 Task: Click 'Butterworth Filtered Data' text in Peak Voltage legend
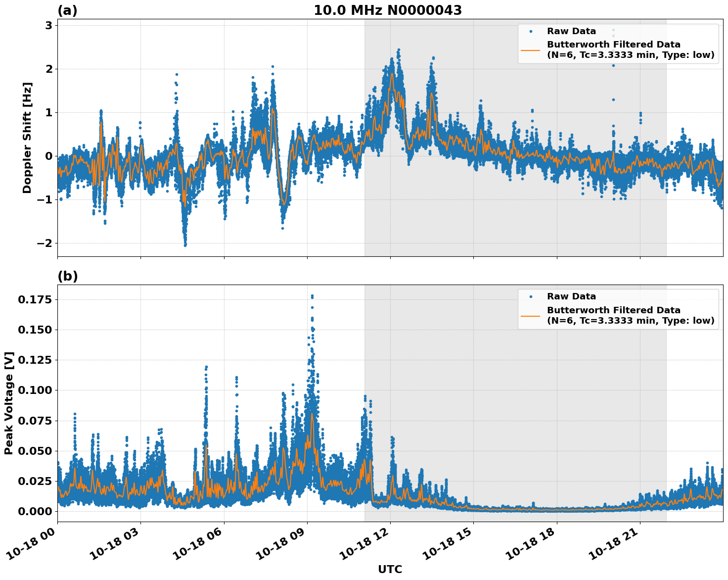(x=613, y=310)
